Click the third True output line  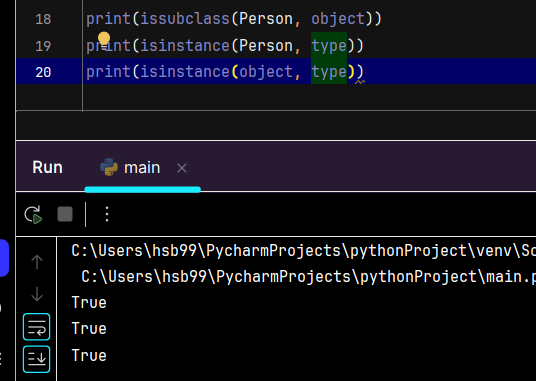[x=89, y=355]
